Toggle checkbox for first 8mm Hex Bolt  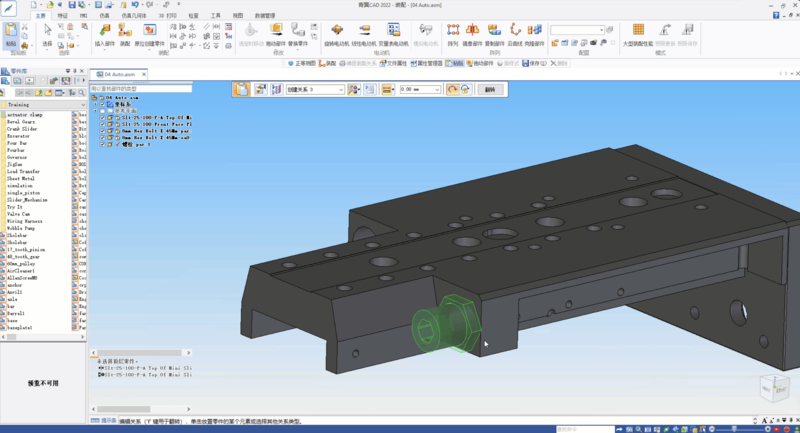point(103,131)
